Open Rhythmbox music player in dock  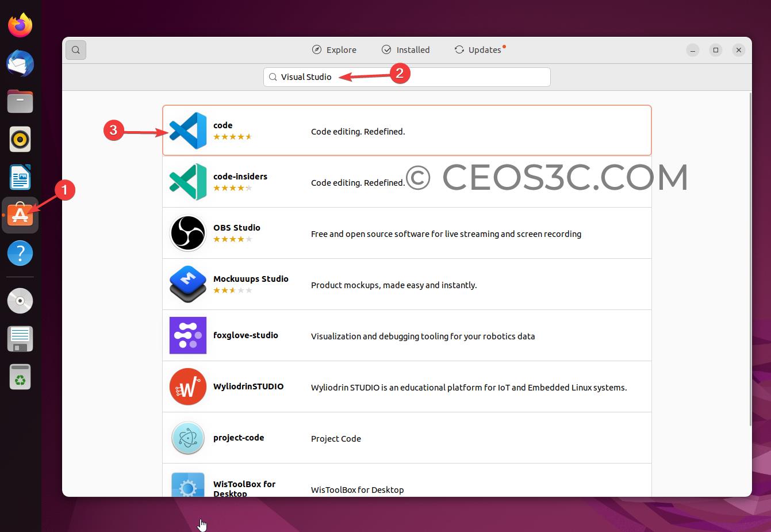[x=20, y=139]
